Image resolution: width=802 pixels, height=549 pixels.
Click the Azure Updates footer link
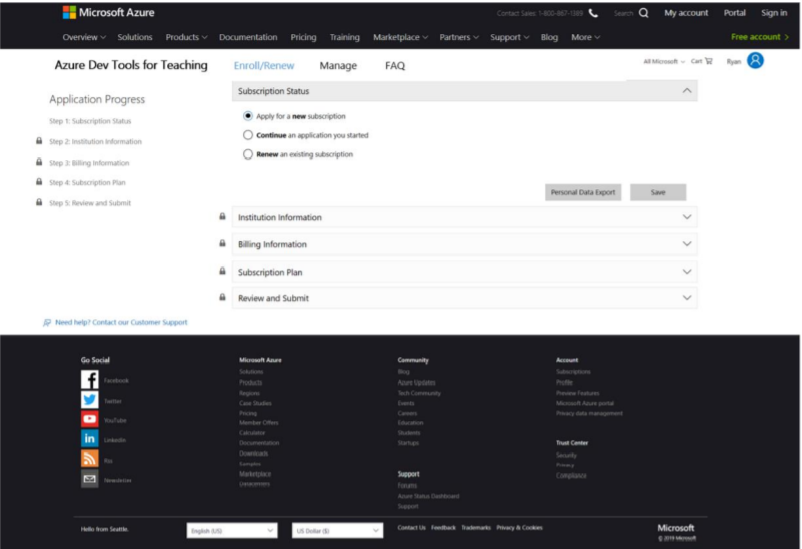pyautogui.click(x=416, y=383)
